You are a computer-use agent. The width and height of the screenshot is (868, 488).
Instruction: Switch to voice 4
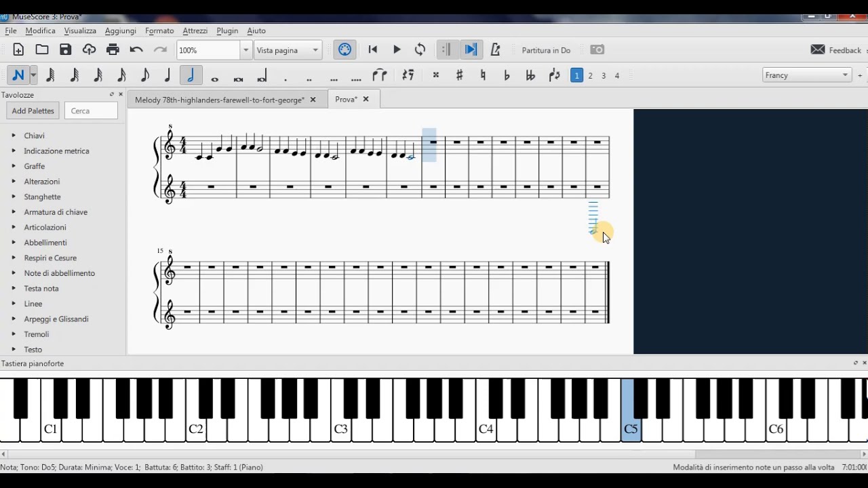[617, 75]
